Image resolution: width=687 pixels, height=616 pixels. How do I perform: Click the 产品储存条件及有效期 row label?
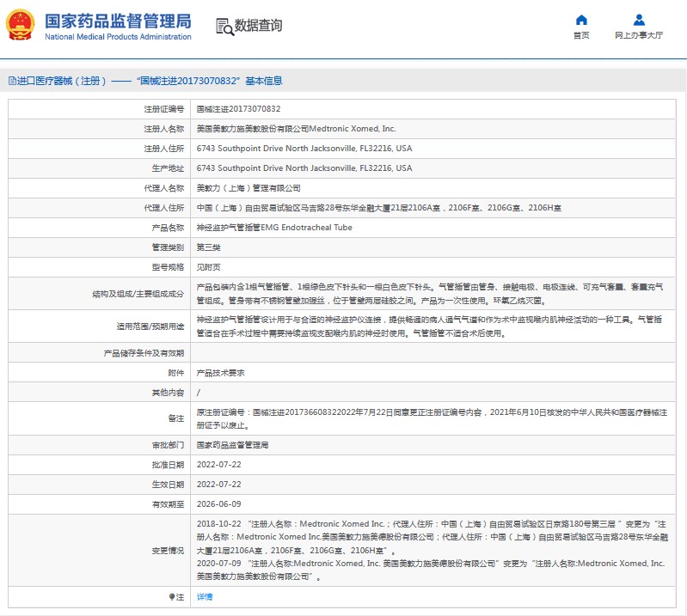(144, 353)
